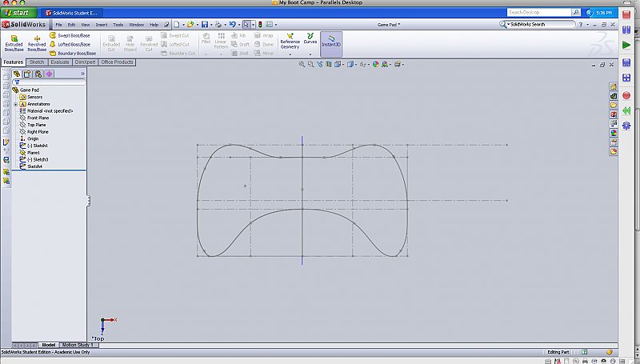
Task: Expand the FeatureManager panel tabs chevron
Action: point(82,74)
